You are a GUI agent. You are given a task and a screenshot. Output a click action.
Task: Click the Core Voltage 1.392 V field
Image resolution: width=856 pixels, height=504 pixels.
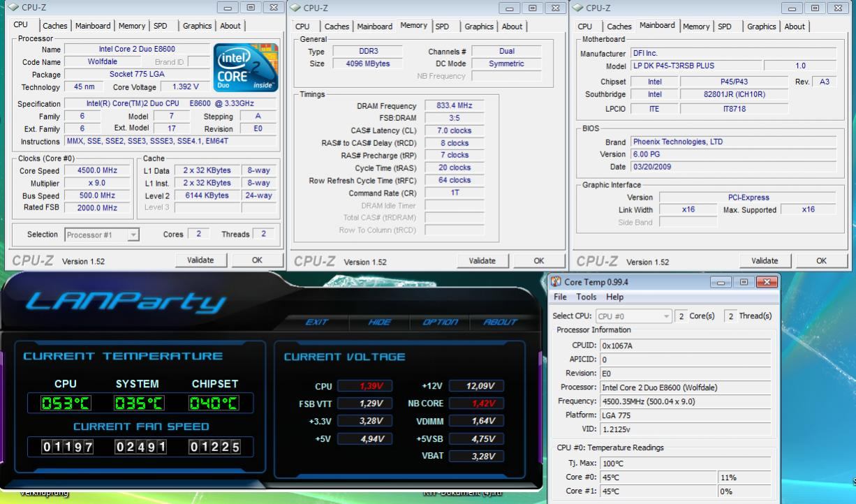185,87
